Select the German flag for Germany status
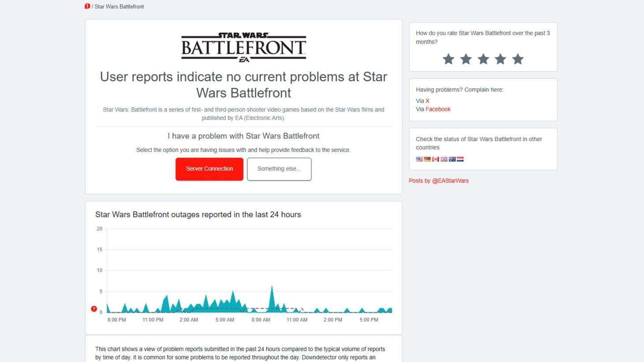This screenshot has width=644, height=362. pyautogui.click(x=427, y=159)
